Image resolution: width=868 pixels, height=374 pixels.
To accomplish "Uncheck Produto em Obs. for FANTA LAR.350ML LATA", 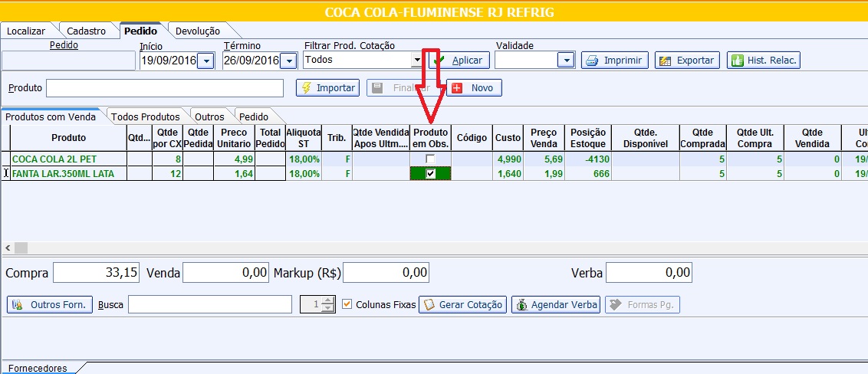I will point(430,174).
